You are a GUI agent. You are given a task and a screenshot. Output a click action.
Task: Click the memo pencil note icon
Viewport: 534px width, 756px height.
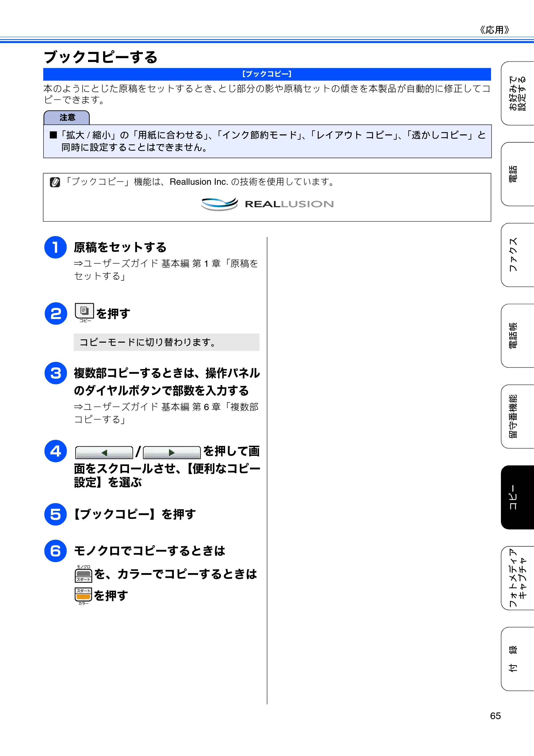pyautogui.click(x=55, y=182)
